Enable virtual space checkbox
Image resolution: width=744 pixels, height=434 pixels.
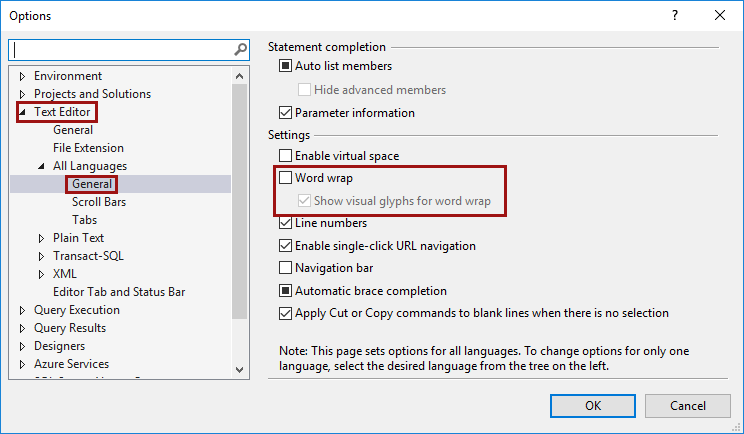click(x=286, y=156)
